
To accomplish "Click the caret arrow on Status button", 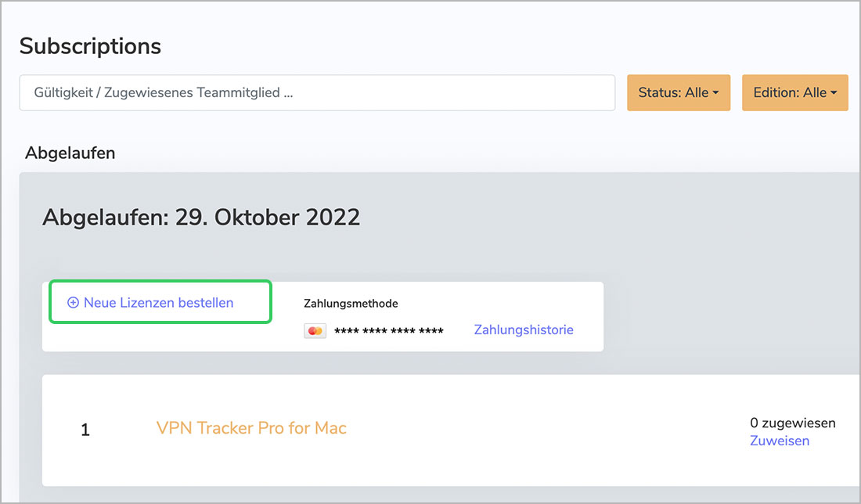I will (x=715, y=93).
